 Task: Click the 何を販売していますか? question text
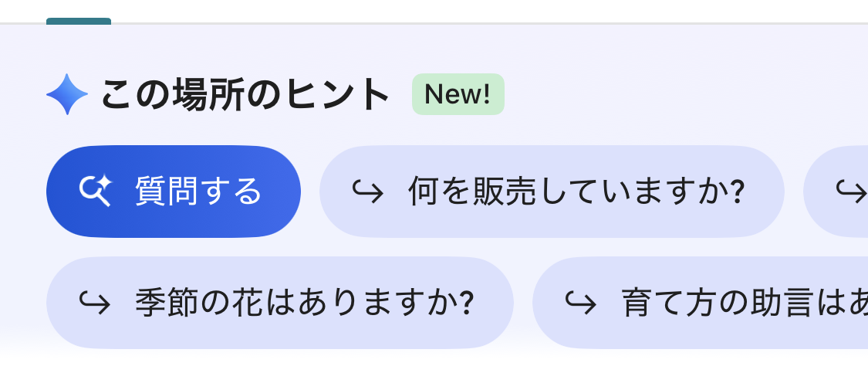[576, 191]
